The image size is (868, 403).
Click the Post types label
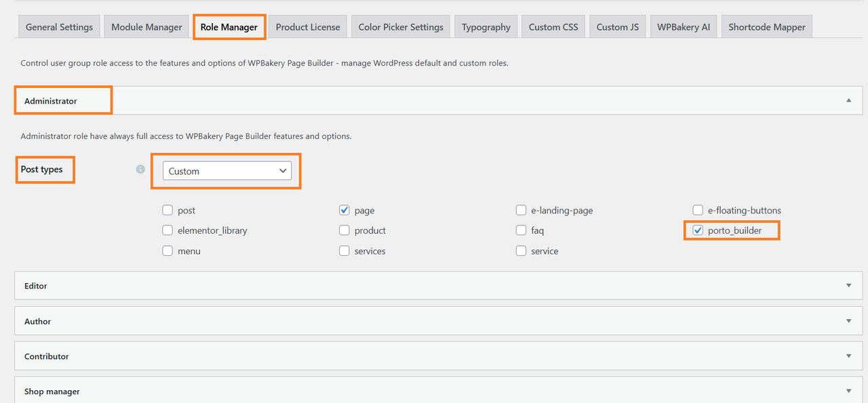tap(41, 169)
